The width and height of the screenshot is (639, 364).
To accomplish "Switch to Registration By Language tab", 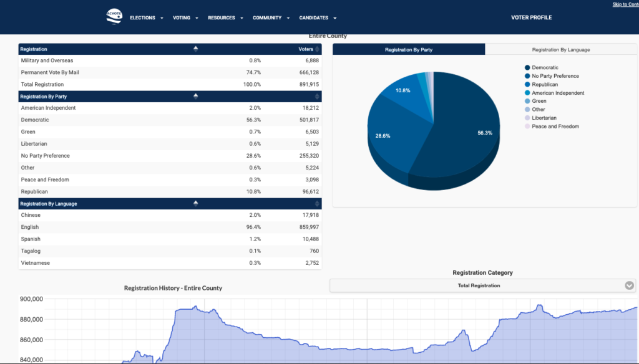I will [x=560, y=49].
